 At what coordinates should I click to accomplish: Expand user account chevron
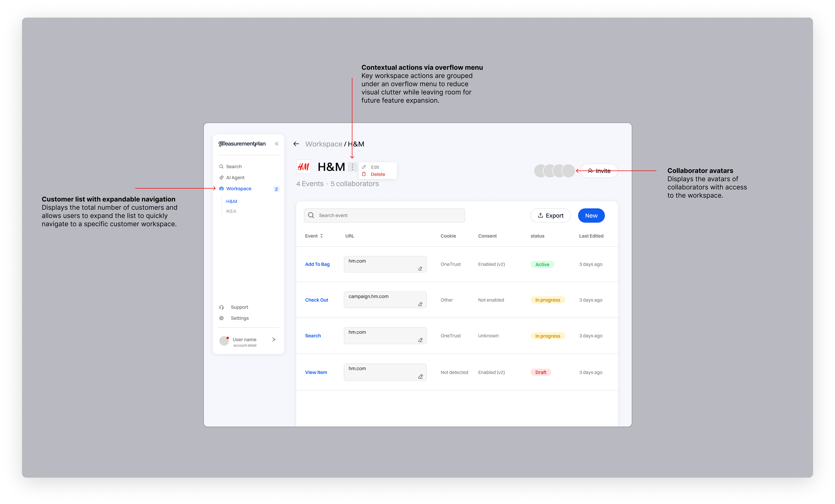click(274, 339)
